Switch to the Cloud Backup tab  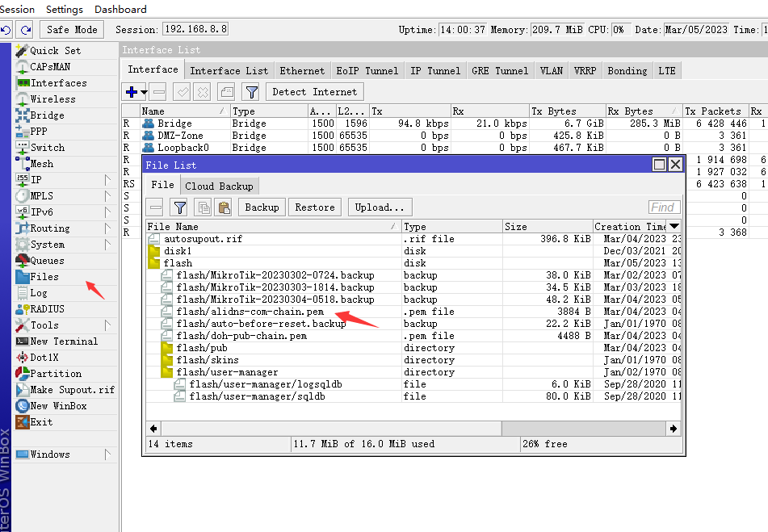219,186
